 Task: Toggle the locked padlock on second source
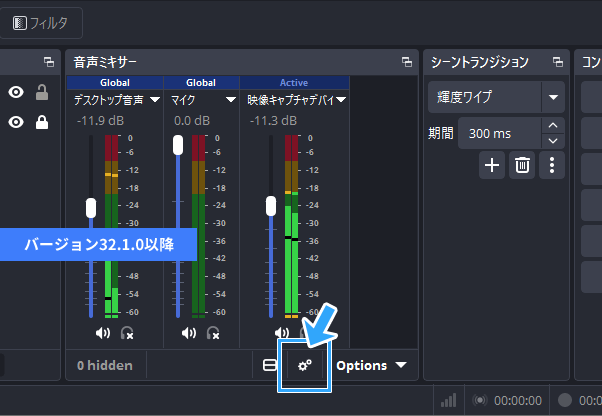[42, 122]
